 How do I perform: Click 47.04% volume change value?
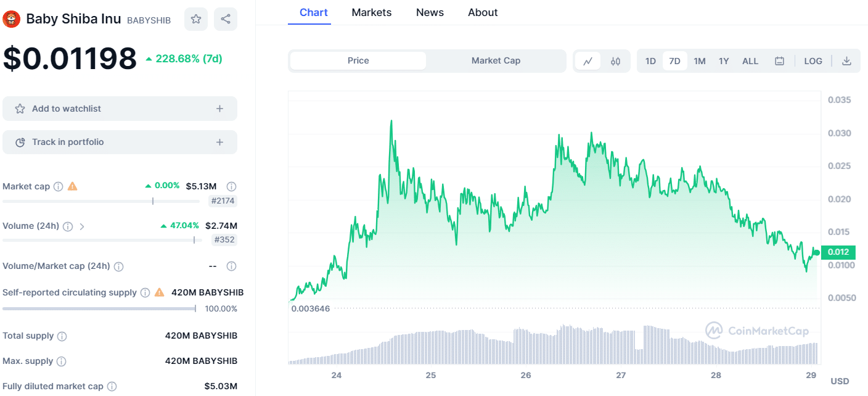point(180,226)
